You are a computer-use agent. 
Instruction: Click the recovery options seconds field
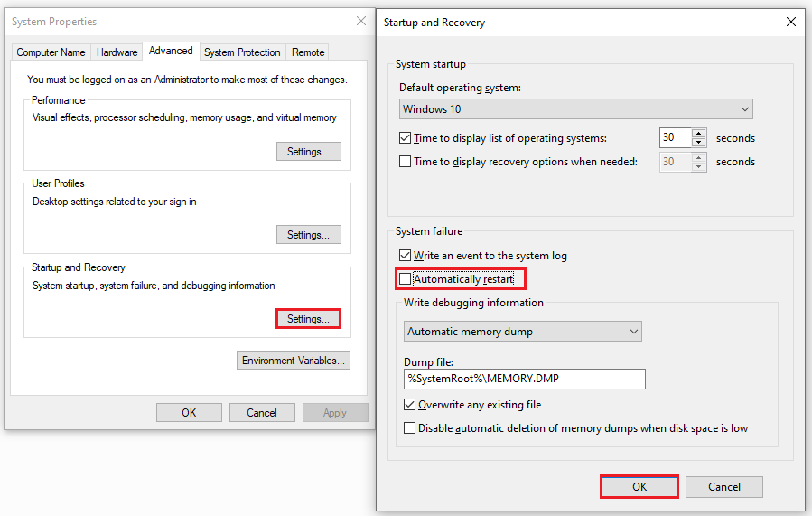coord(676,162)
